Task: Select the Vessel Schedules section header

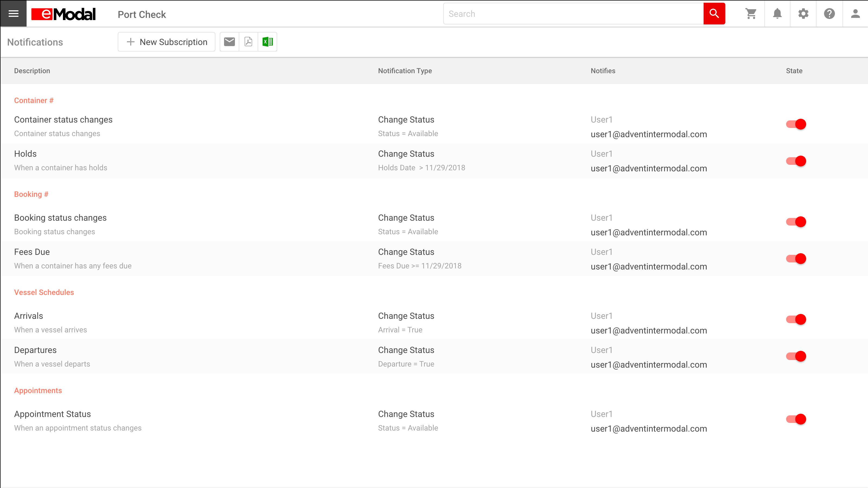Action: pos(44,292)
